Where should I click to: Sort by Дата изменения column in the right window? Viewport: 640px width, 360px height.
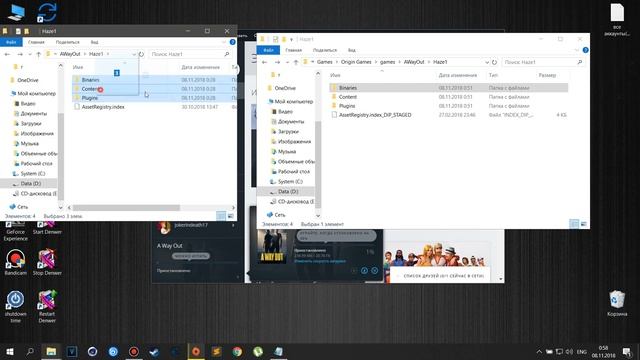coord(458,75)
